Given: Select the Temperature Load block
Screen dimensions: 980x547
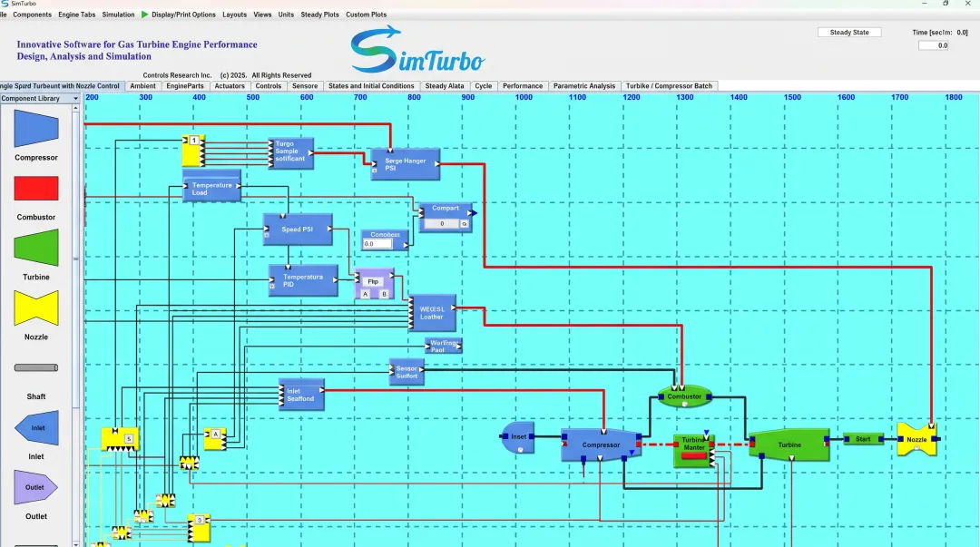Looking at the screenshot, I should (x=211, y=188).
